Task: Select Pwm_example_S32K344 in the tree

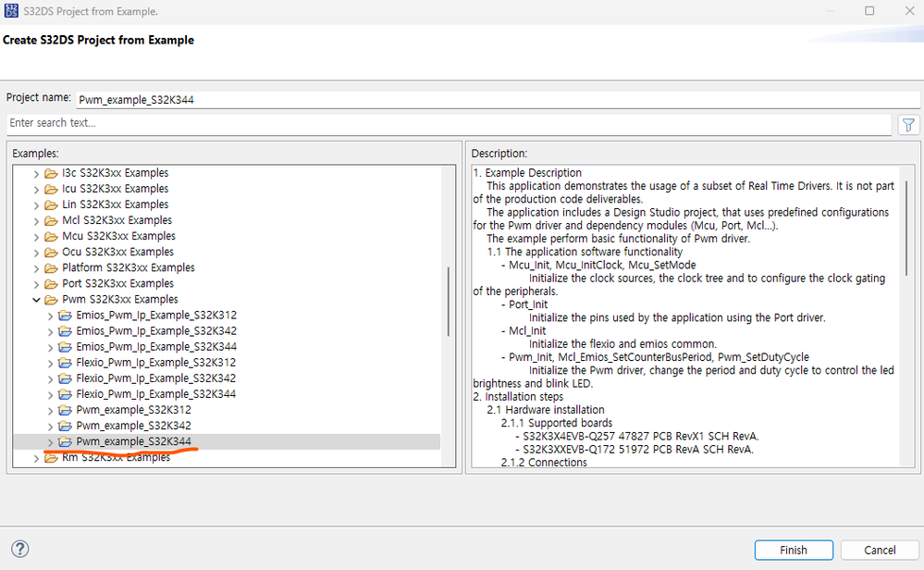Action: (133, 441)
